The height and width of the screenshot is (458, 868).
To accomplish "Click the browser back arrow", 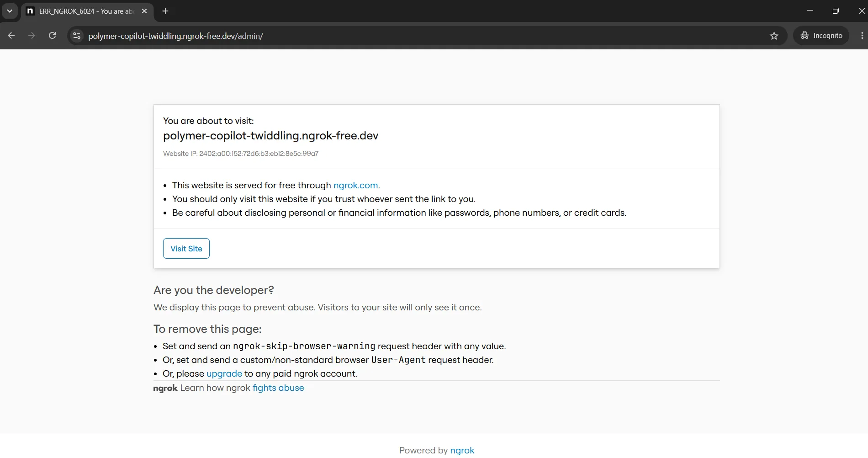I will (11, 36).
